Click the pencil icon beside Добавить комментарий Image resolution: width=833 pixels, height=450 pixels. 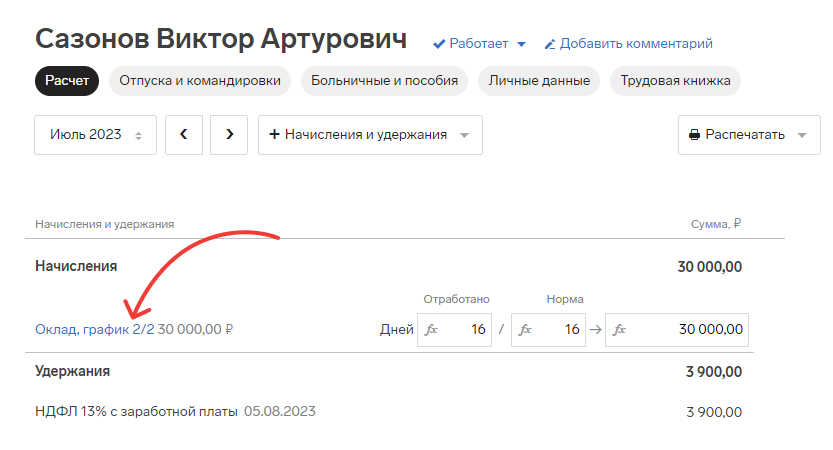tap(549, 44)
